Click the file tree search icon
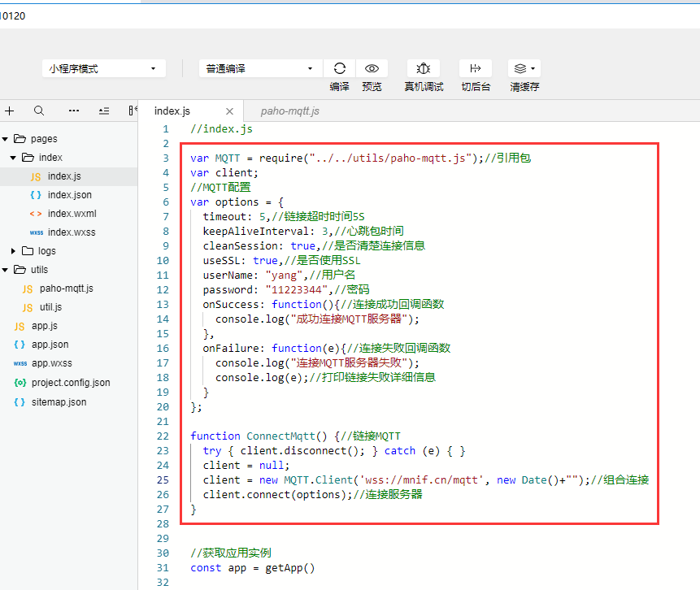This screenshot has width=700, height=590. [39, 111]
